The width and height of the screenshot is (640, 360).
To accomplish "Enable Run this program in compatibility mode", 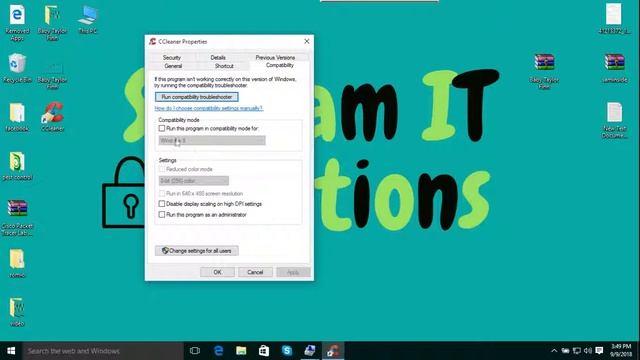I will (x=162, y=128).
